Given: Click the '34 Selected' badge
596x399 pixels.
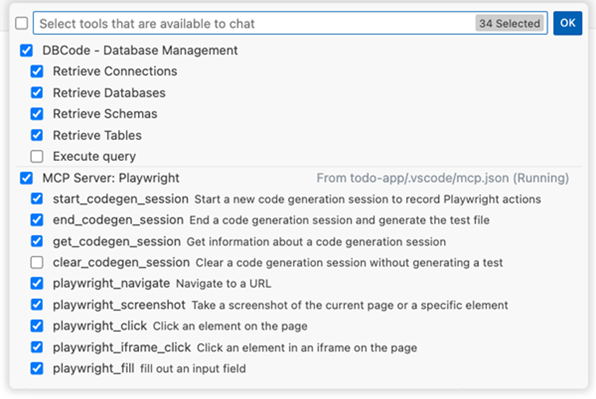Looking at the screenshot, I should [509, 24].
